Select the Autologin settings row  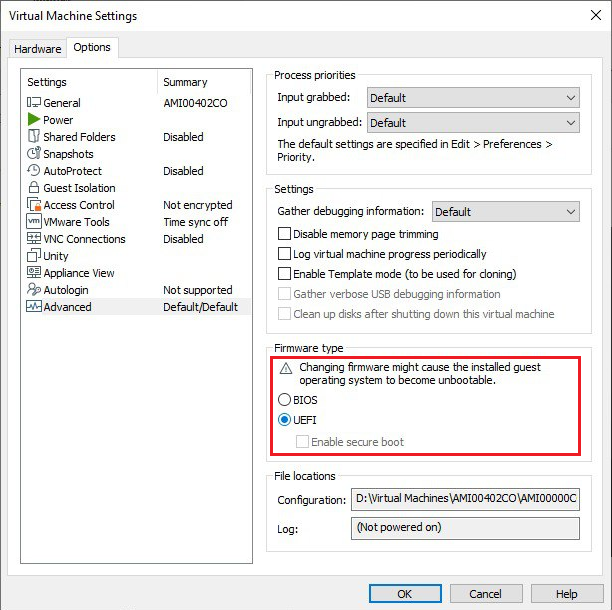pyautogui.click(x=68, y=290)
